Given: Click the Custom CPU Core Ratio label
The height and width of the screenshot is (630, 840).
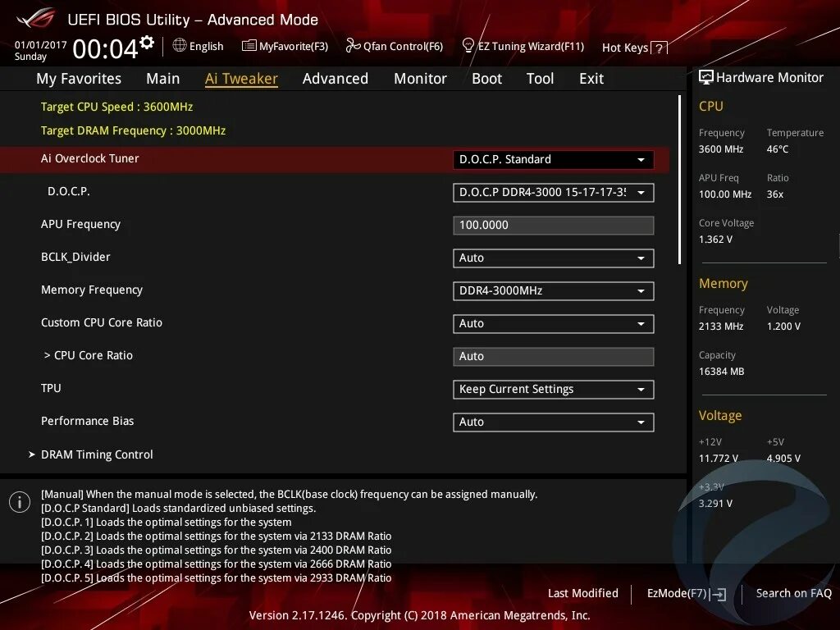Looking at the screenshot, I should click(x=102, y=322).
